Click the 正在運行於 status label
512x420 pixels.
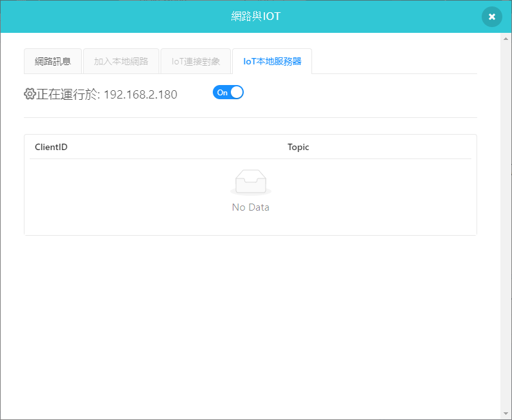point(68,95)
